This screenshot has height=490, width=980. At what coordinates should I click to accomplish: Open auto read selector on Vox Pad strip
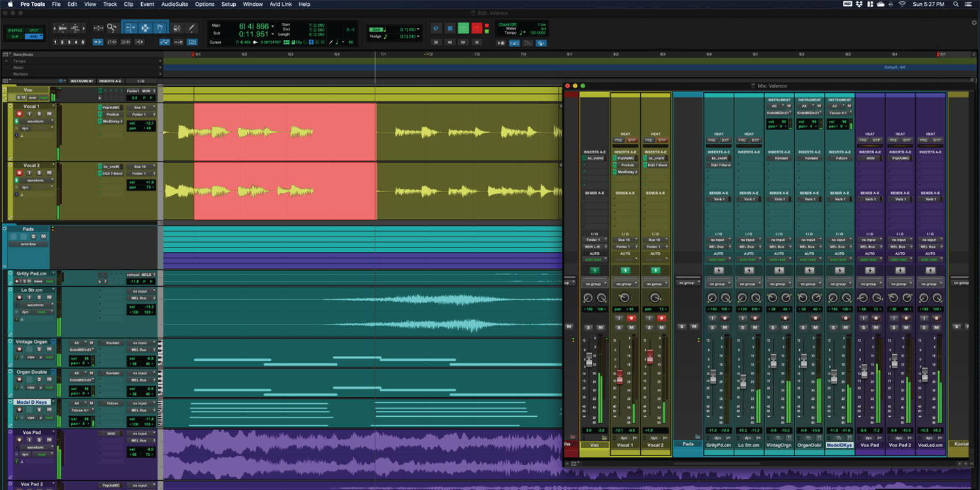coord(870,259)
